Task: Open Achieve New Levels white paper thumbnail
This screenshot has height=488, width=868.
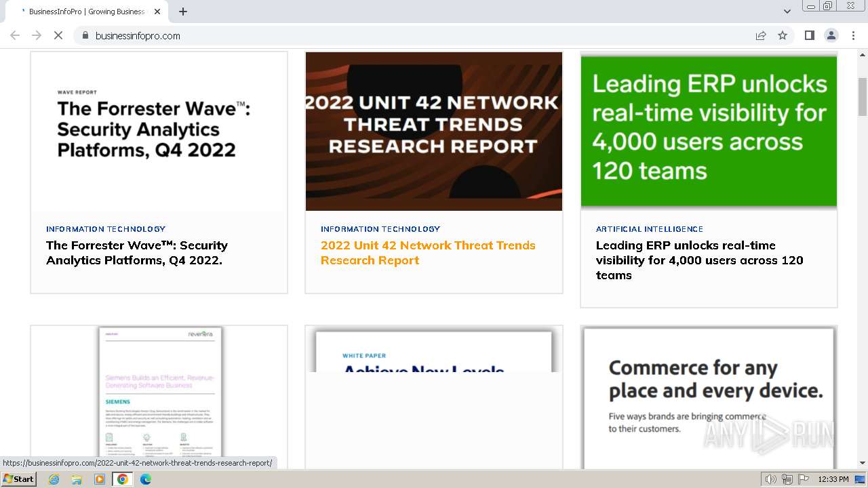Action: (x=434, y=397)
